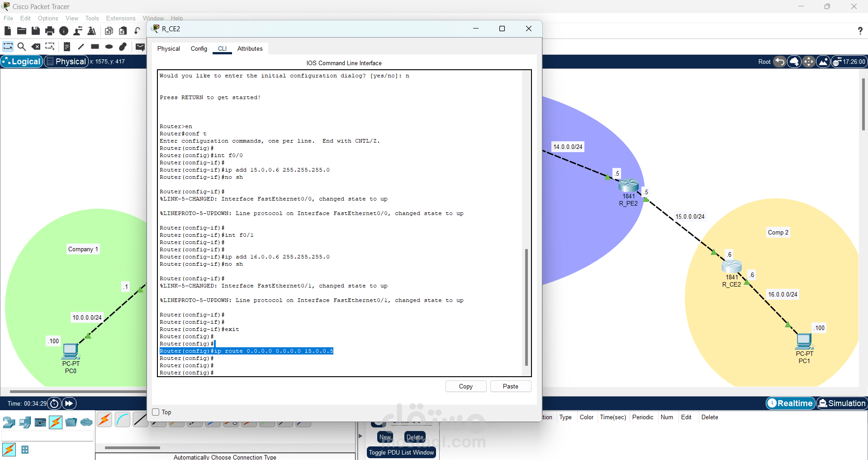Open the Extensions menu
The width and height of the screenshot is (868, 460).
pyautogui.click(x=121, y=18)
